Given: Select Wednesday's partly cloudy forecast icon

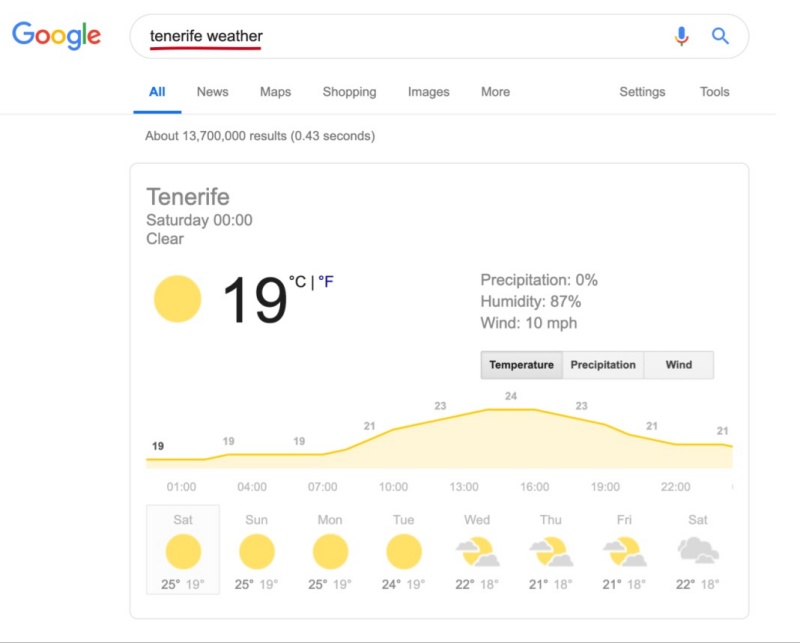Looking at the screenshot, I should coord(478,552).
